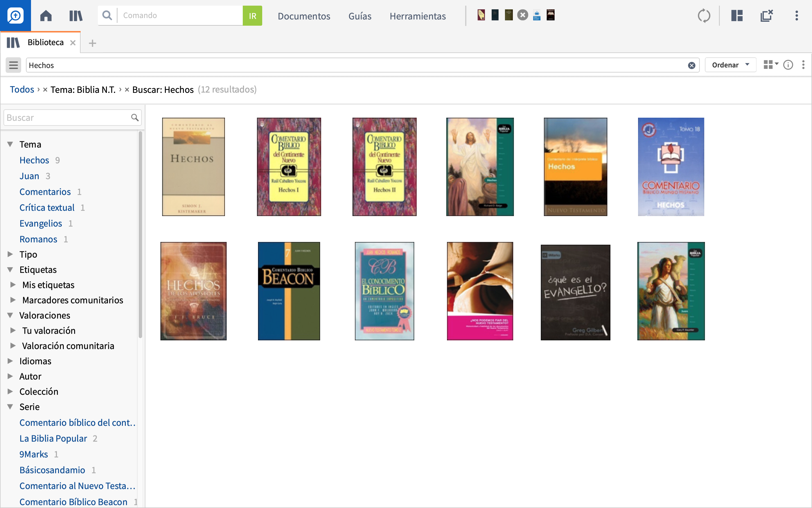Viewport: 812px width, 508px height.
Task: Open the Herramientas menu
Action: click(417, 16)
